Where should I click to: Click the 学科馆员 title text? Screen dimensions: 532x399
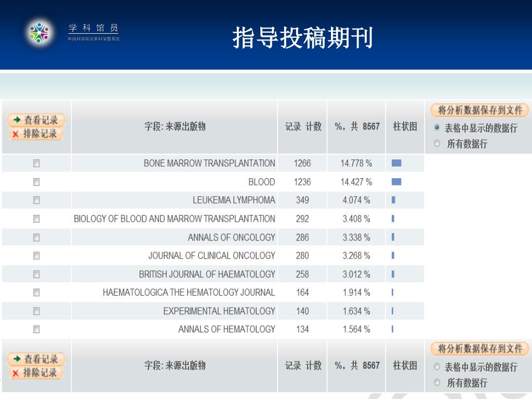(94, 28)
